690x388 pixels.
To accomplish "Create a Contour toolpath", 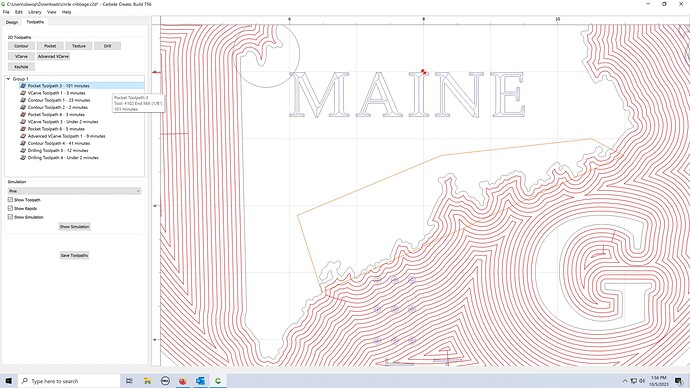I will point(21,46).
